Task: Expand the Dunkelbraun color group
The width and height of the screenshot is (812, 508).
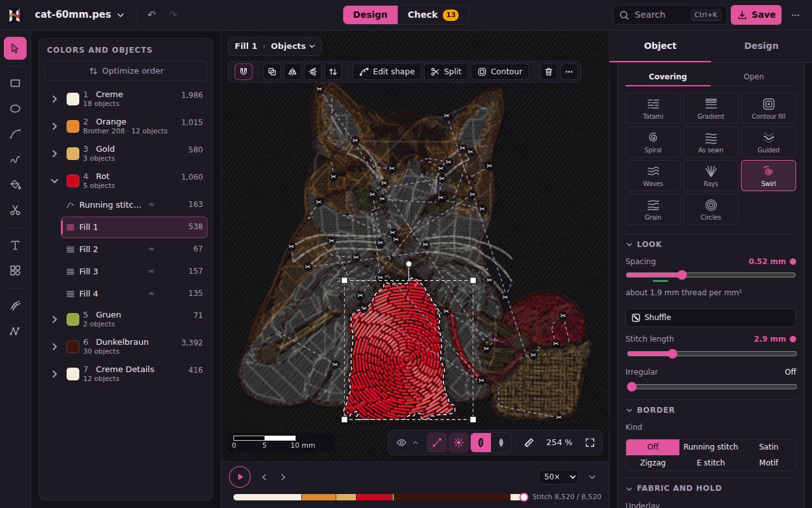Action: 55,346
